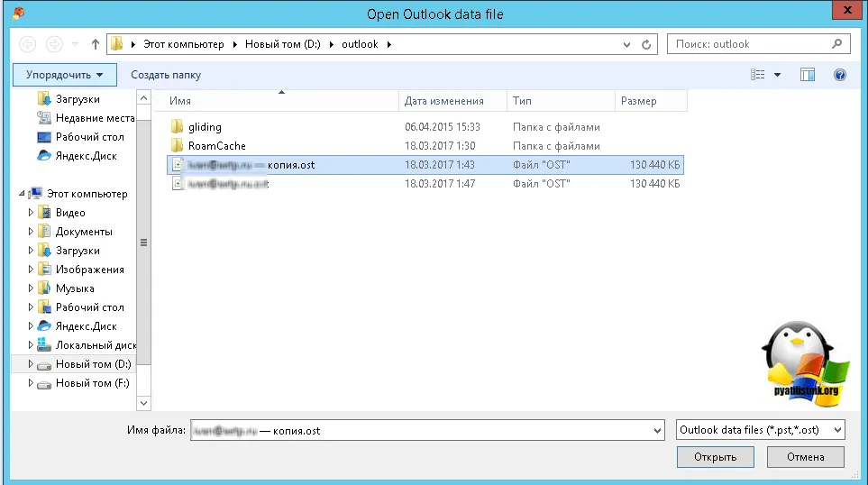This screenshot has width=868, height=485.
Task: Select 'outlook' in the address path
Action: 360,44
